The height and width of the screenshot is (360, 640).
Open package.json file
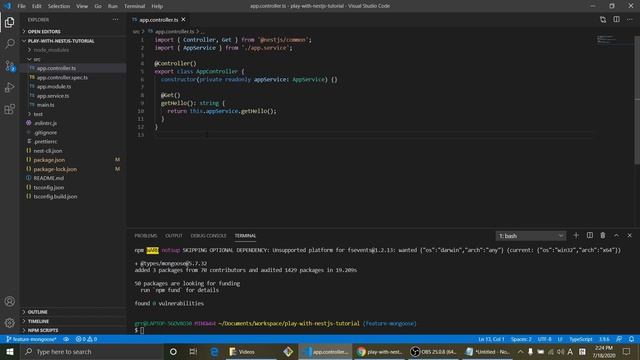(x=73, y=160)
